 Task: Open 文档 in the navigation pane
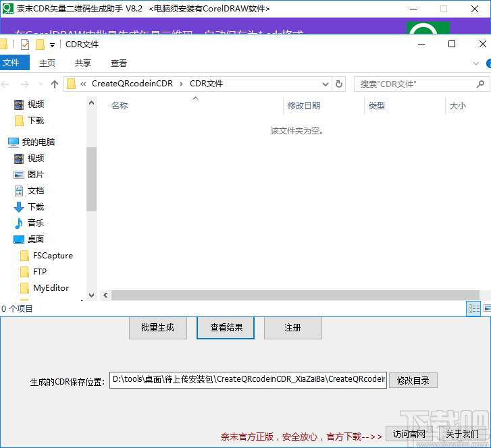tap(29, 191)
